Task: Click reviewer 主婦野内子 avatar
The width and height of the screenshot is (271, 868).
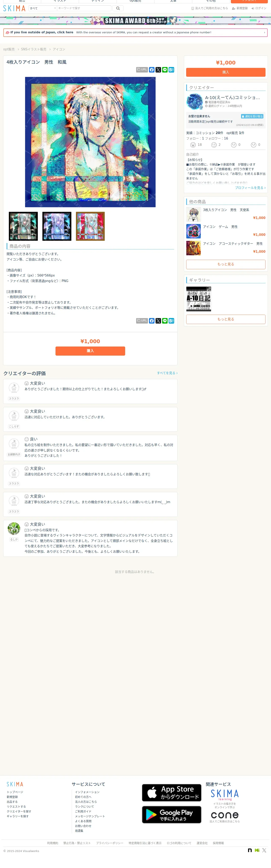Action: (x=14, y=444)
